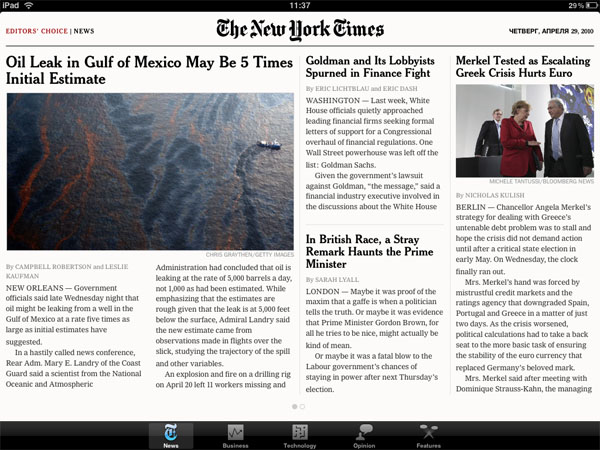
Task: Select the first page indicator dot
Action: 295,406
